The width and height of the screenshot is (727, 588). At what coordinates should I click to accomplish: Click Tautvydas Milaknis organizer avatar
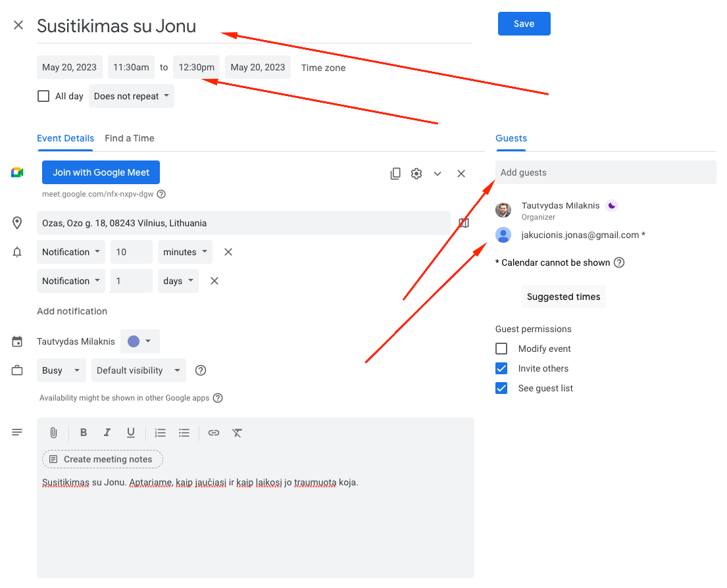pos(503,210)
